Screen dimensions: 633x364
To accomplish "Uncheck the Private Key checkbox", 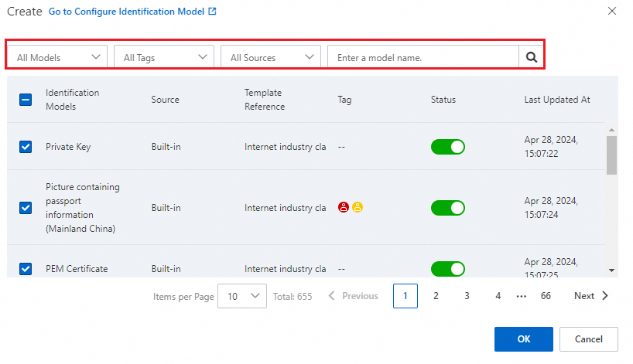I will [26, 147].
